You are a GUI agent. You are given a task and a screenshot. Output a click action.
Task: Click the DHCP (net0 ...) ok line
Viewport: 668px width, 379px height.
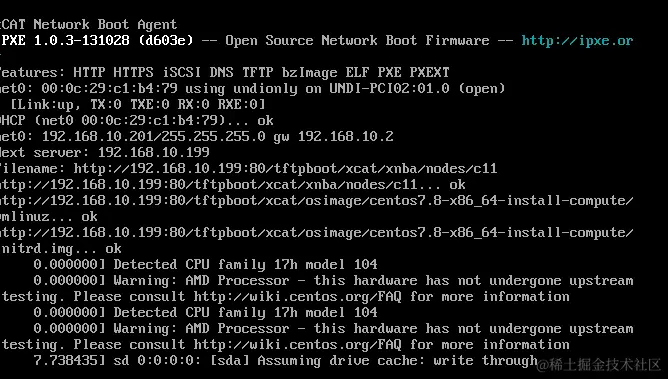pos(137,121)
